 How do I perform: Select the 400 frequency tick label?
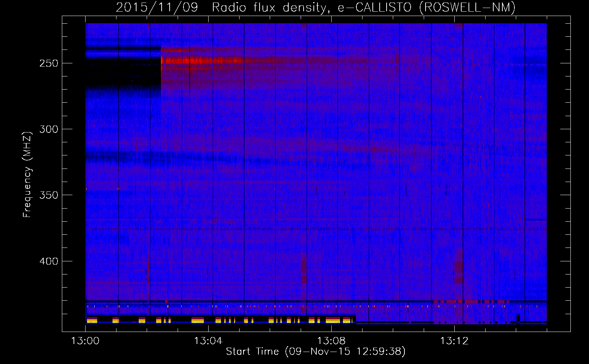click(x=49, y=261)
